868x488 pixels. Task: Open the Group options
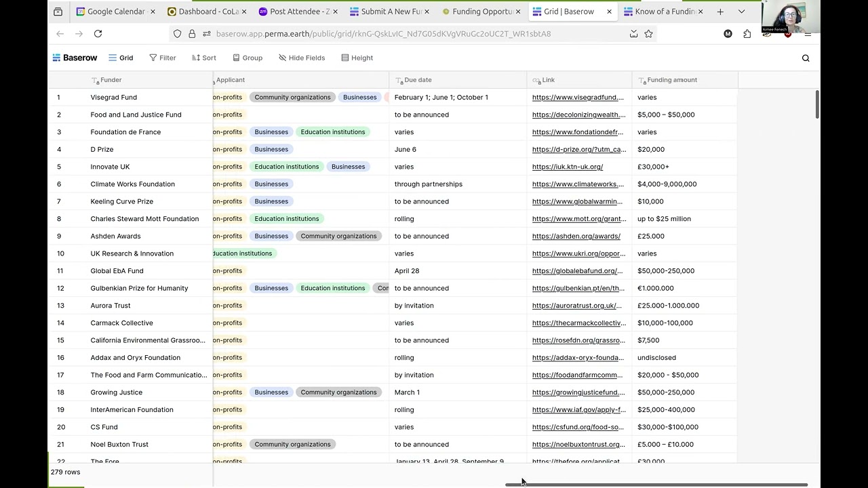[x=248, y=58]
